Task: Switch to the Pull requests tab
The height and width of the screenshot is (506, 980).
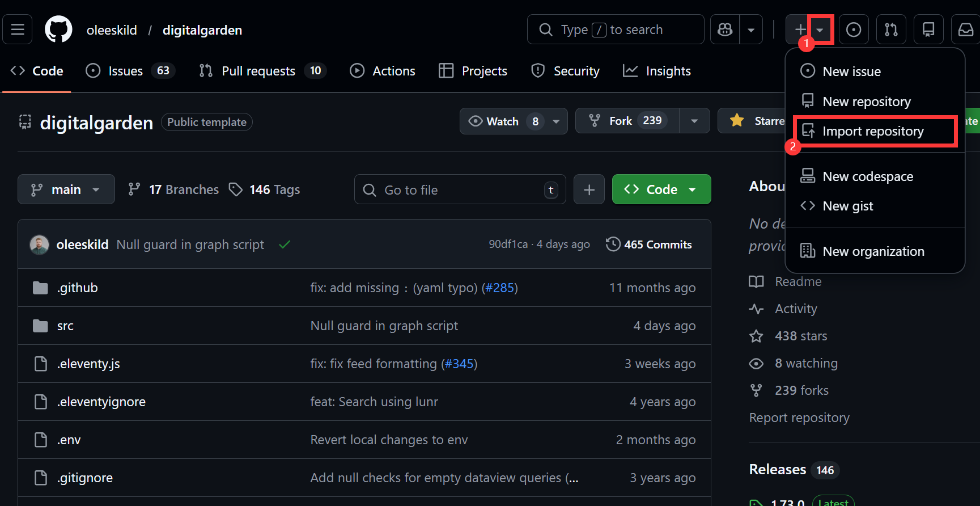Action: tap(258, 71)
